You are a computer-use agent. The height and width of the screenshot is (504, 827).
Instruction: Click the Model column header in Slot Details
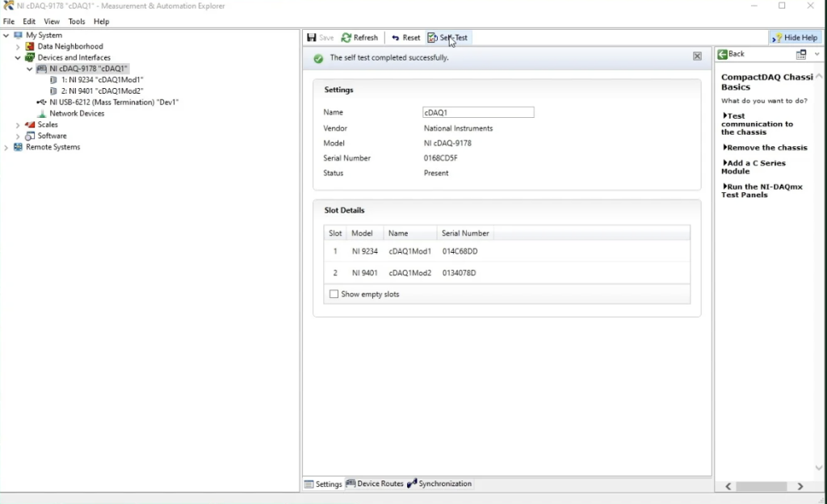pos(363,233)
